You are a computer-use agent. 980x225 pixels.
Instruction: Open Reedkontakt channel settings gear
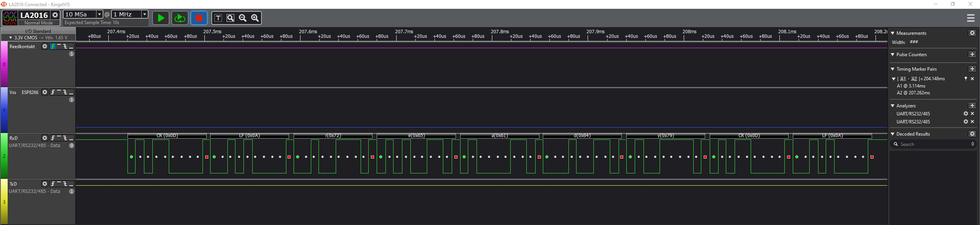pos(45,46)
